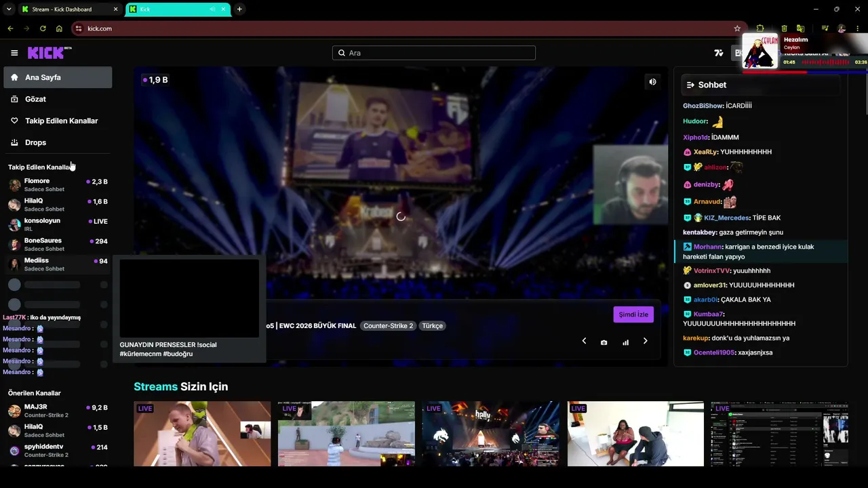Open the browser extensions puzzle icon

(760, 28)
